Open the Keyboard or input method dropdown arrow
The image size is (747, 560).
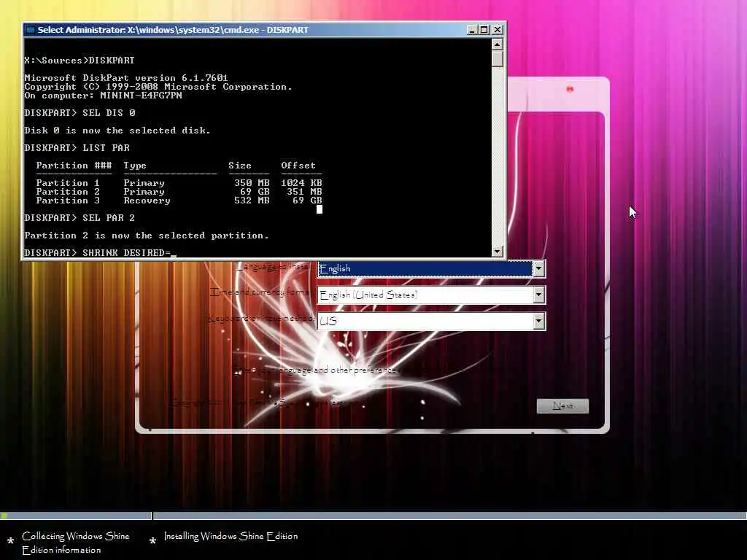(539, 322)
